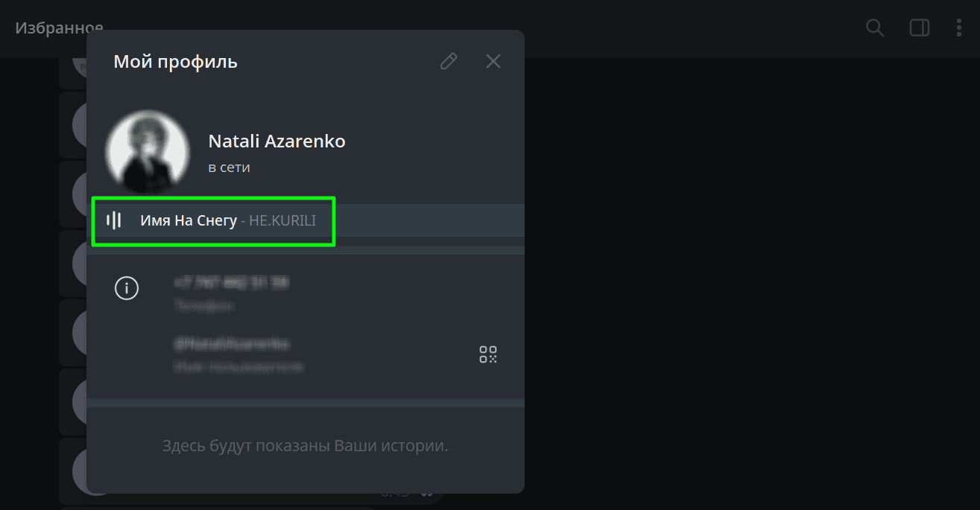Click the Мой профиль heading
The height and width of the screenshot is (510, 980).
pyautogui.click(x=175, y=61)
